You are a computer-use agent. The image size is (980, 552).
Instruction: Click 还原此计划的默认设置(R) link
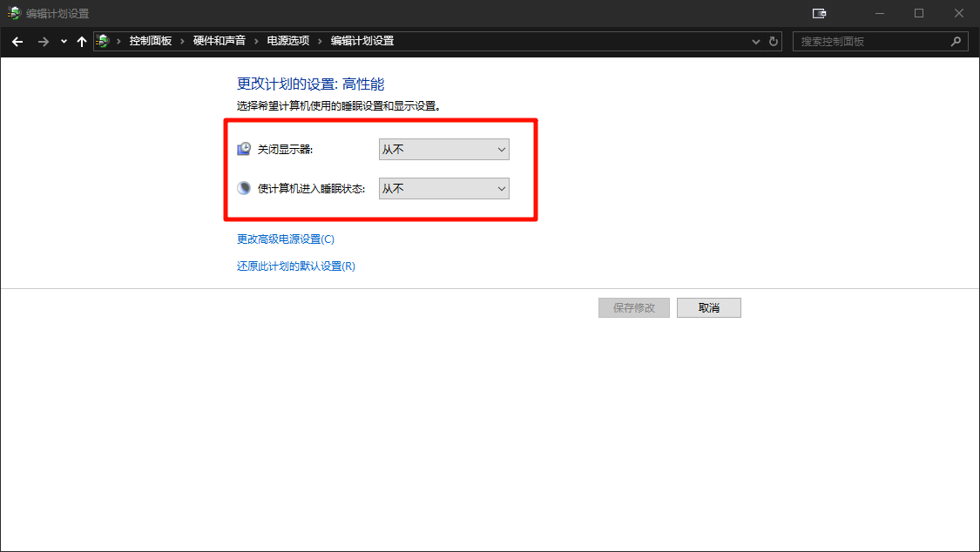pos(296,266)
